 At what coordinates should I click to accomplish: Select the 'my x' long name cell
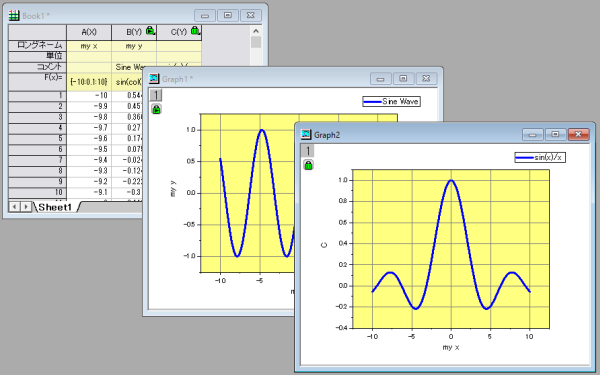click(89, 46)
